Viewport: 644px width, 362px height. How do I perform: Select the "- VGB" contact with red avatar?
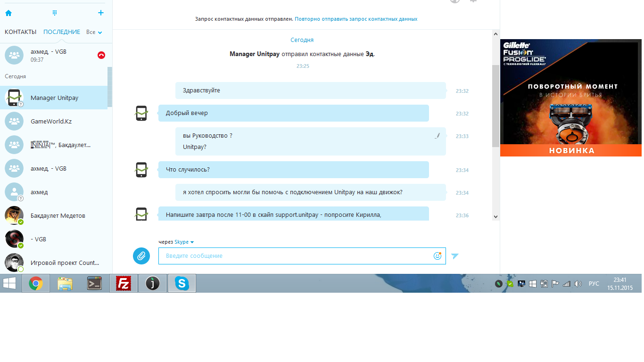(54, 239)
